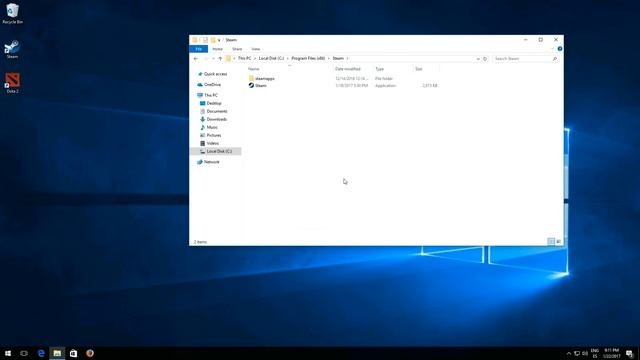Click New folder quick access icon
Screen dimensions: 640x360
[x=213, y=40]
